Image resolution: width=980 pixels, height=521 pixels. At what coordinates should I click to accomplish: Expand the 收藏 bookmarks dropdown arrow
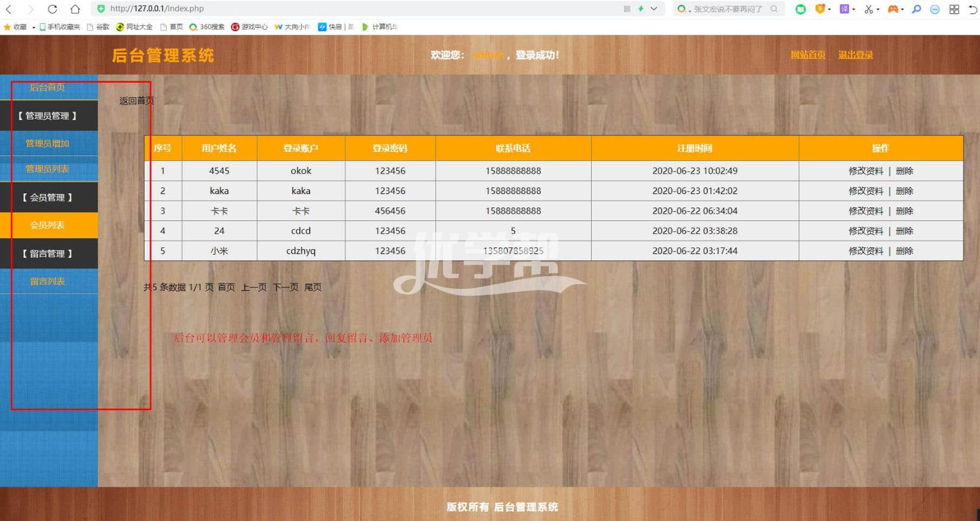click(34, 27)
